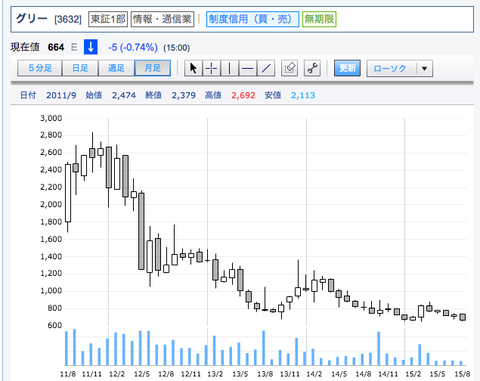Open the ローソク chart type dropdown

point(400,68)
